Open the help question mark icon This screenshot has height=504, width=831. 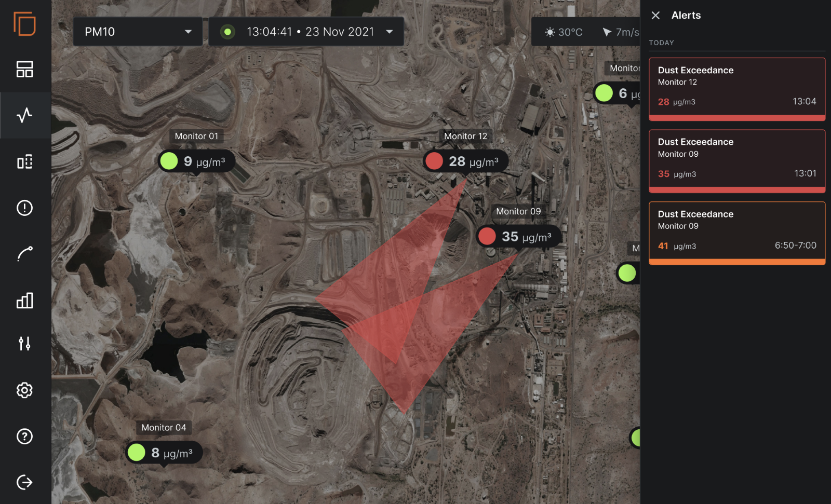[x=24, y=437]
